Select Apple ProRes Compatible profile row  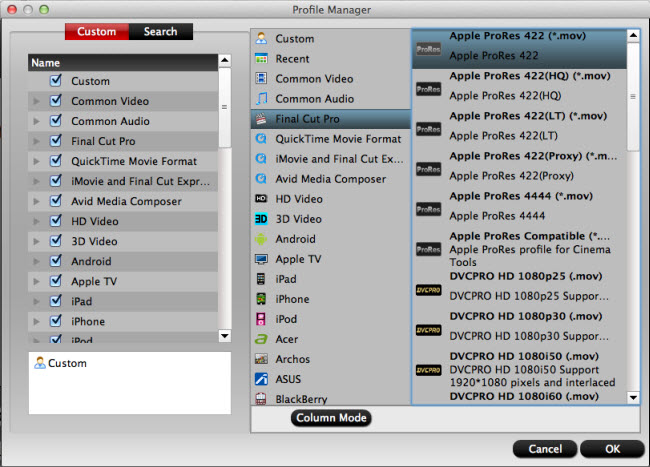(519, 249)
